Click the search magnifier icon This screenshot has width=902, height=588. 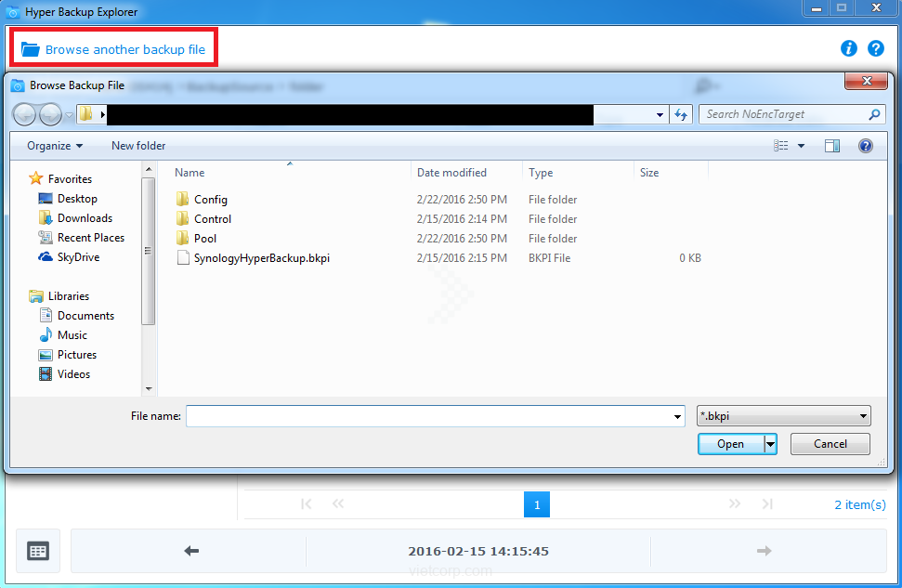(873, 114)
